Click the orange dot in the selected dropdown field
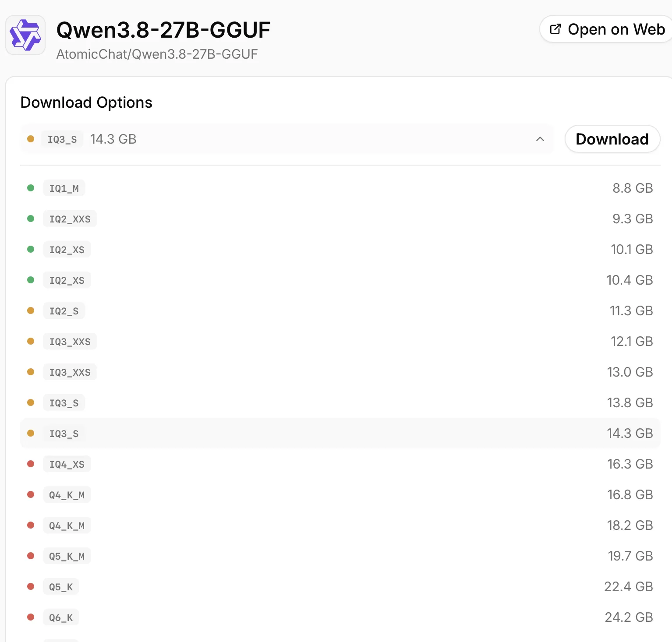The width and height of the screenshot is (672, 642). 31,139
